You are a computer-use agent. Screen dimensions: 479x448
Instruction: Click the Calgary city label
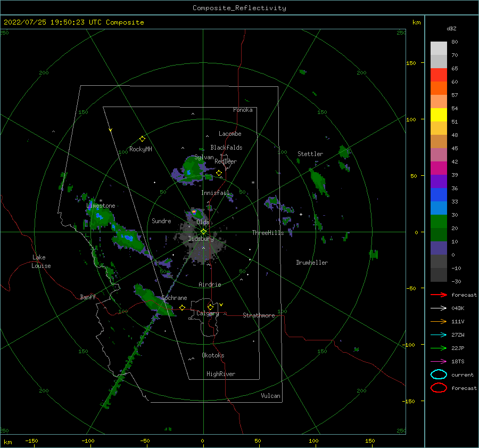pyautogui.click(x=208, y=313)
